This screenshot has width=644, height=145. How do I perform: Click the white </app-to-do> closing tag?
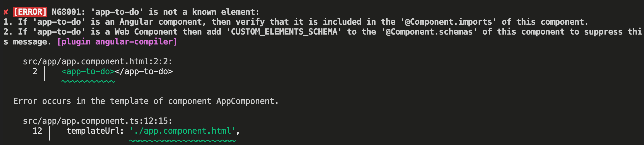[x=144, y=72]
